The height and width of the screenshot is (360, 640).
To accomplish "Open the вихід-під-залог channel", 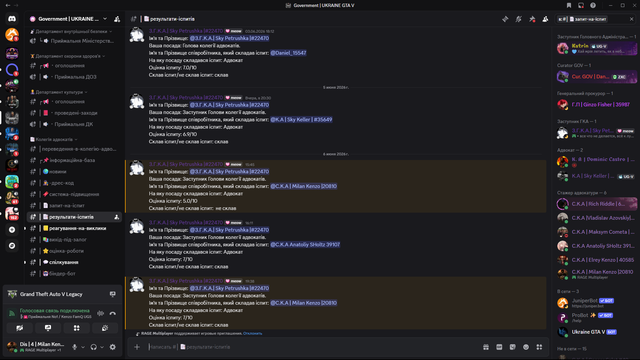I will tap(75, 240).
